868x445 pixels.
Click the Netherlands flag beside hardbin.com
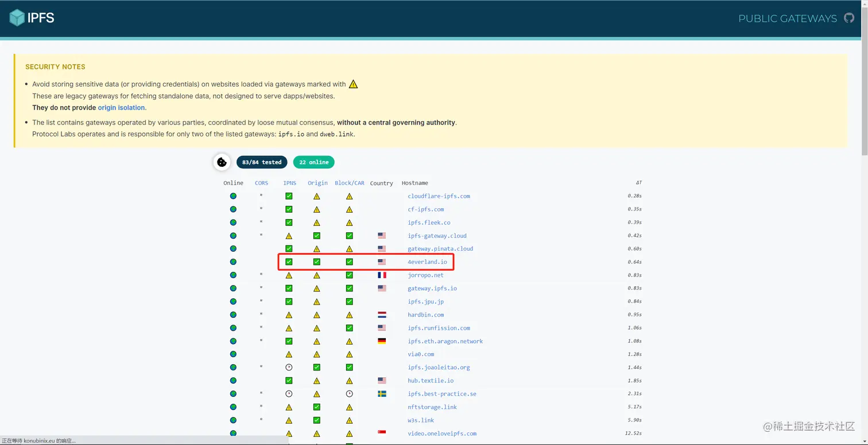(x=382, y=315)
